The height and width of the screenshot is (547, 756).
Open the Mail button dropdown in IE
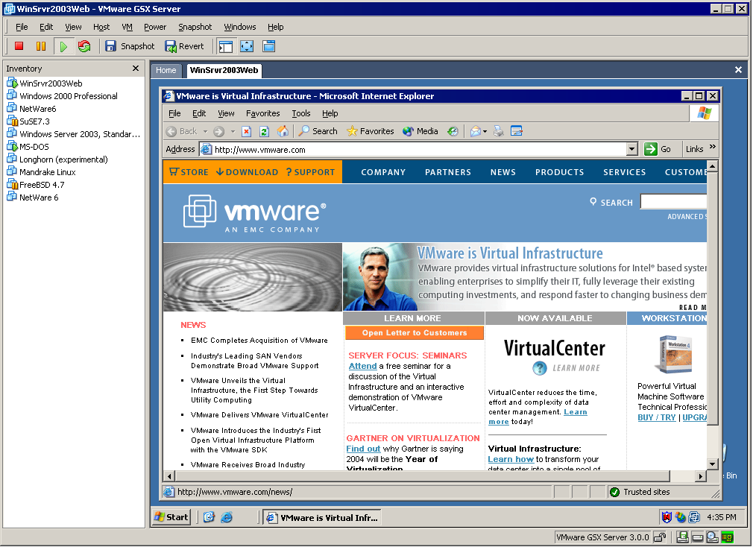click(485, 131)
